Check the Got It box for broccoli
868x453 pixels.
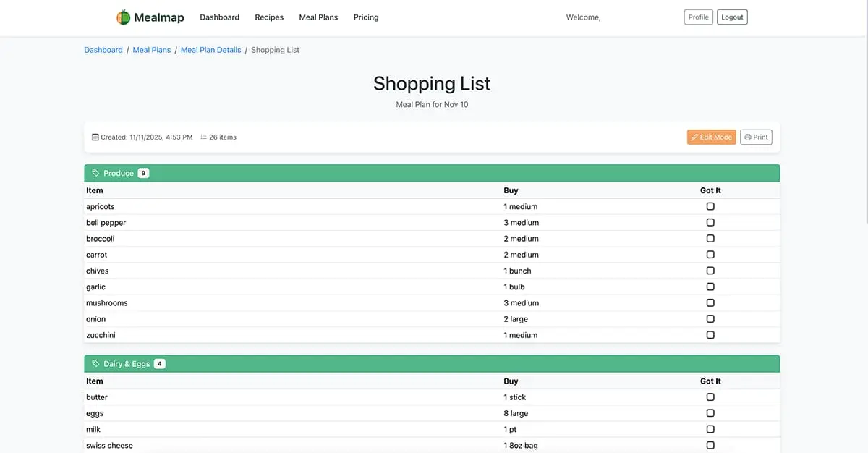tap(710, 238)
